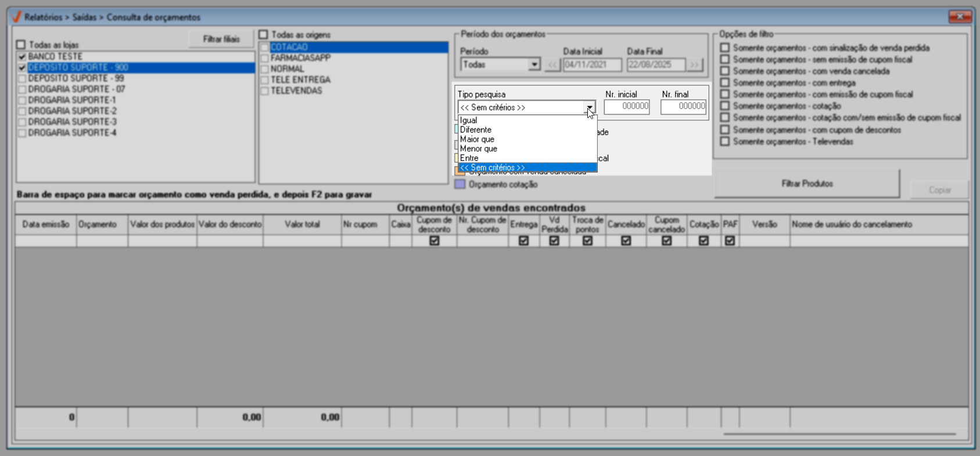The image size is (980, 456).
Task: Click the red checkmark app icon
Action: pos(16,17)
